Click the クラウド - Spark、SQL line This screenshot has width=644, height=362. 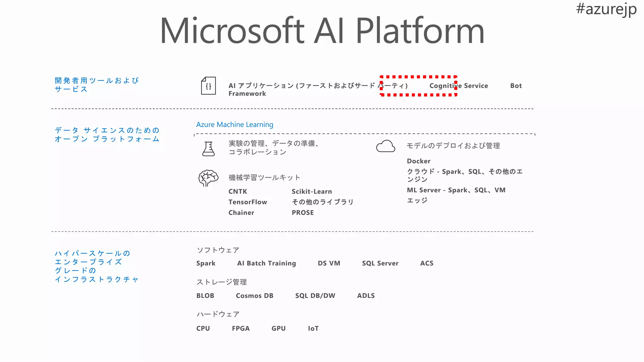click(465, 175)
